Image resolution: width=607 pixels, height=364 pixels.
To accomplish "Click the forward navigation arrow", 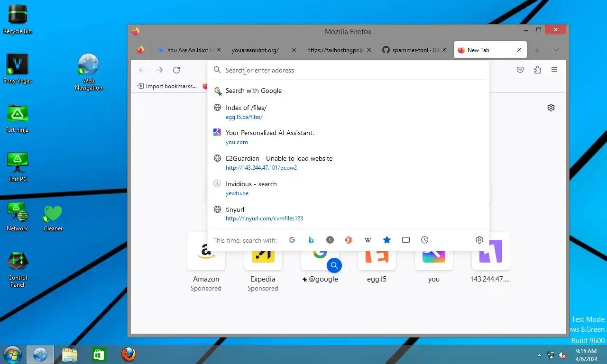I will tap(159, 70).
